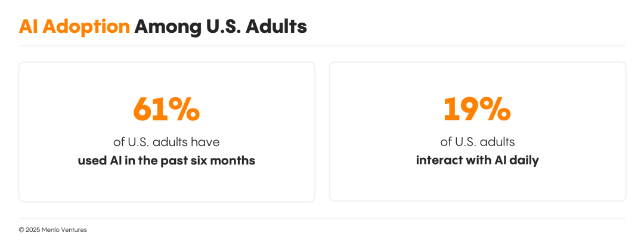Click the orange "AI Adoption" heading text
Screen dimensions: 644x242
[74, 26]
